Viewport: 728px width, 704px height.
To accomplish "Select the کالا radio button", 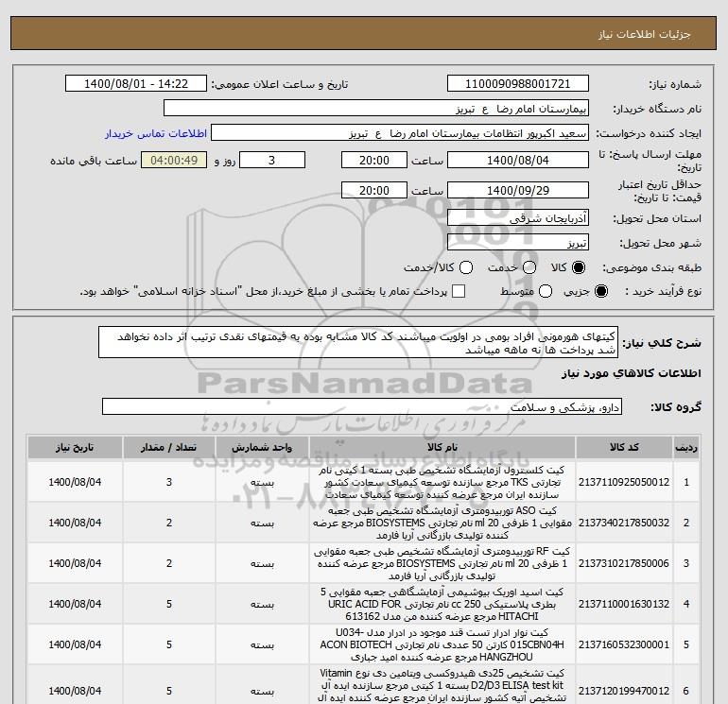I will (579, 267).
